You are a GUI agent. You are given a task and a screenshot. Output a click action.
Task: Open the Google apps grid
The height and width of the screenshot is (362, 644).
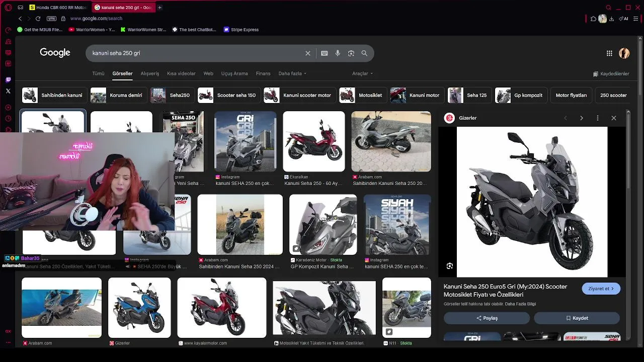pyautogui.click(x=609, y=53)
